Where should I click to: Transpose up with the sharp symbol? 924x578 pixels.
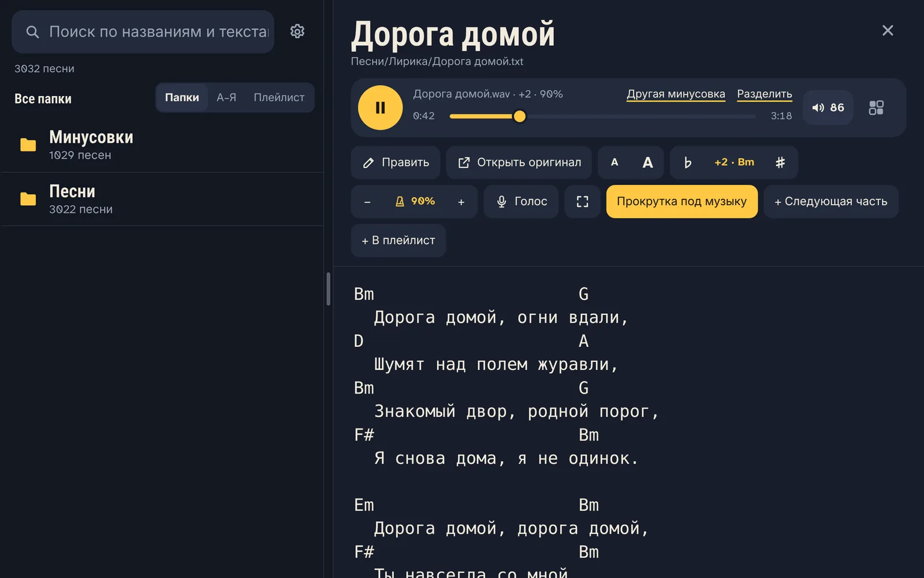[x=780, y=162]
